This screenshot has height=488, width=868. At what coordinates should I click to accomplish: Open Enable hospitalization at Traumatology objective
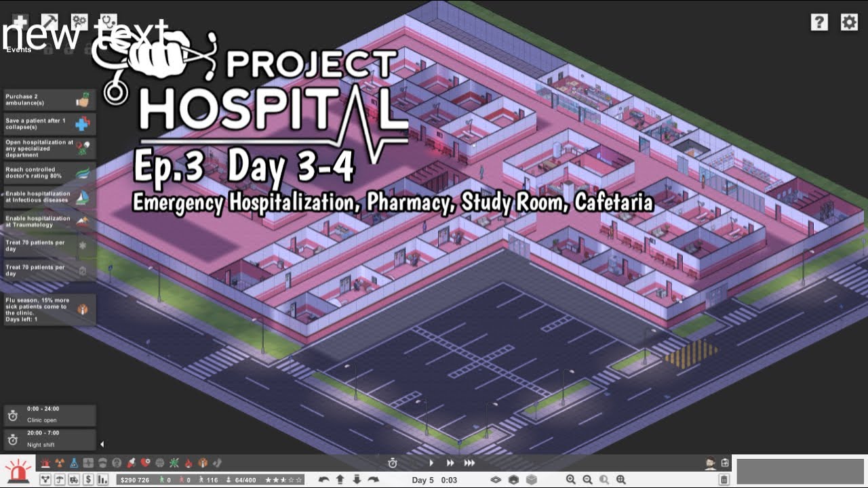click(50, 222)
